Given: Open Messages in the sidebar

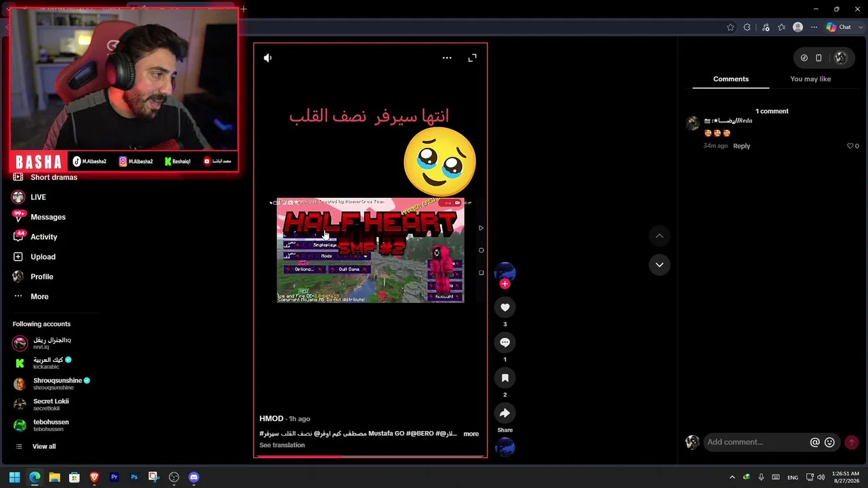Looking at the screenshot, I should 47,217.
